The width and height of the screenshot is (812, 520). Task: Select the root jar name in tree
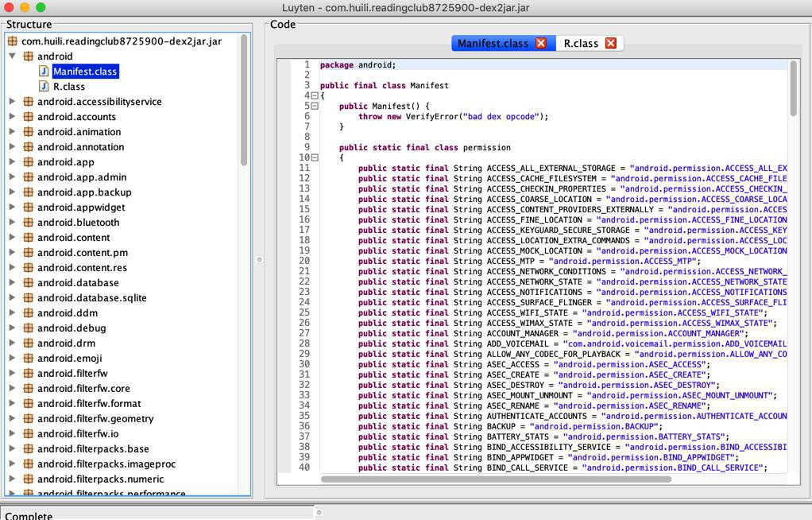click(x=122, y=41)
